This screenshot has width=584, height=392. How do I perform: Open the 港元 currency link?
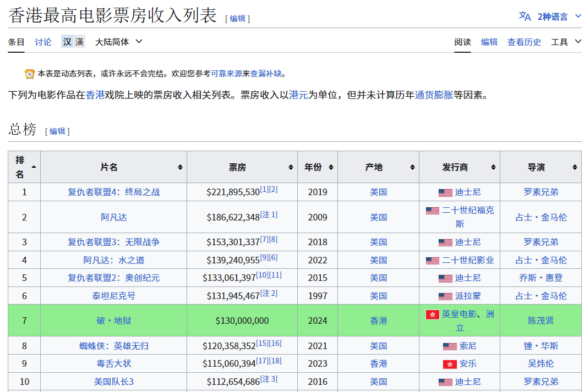(298, 95)
